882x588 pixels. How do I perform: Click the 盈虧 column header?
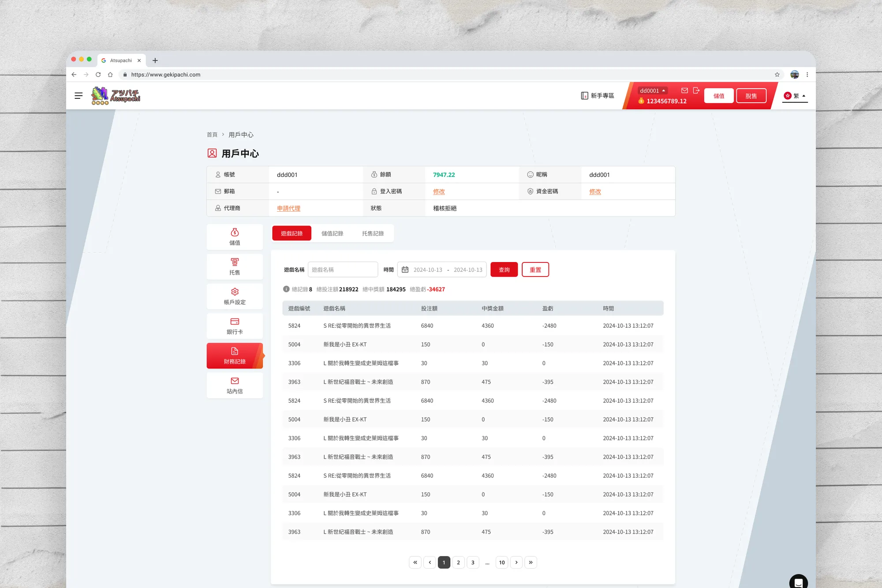(548, 308)
